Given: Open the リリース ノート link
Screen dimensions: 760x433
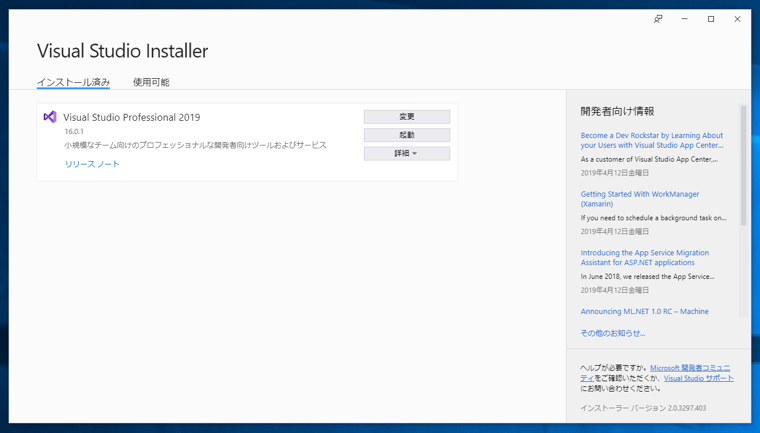Looking at the screenshot, I should pos(92,164).
